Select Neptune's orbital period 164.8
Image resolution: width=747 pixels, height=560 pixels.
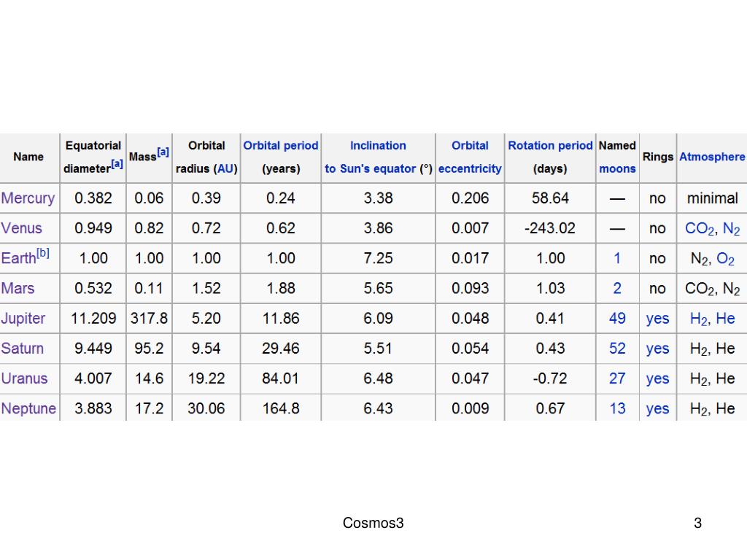click(281, 408)
